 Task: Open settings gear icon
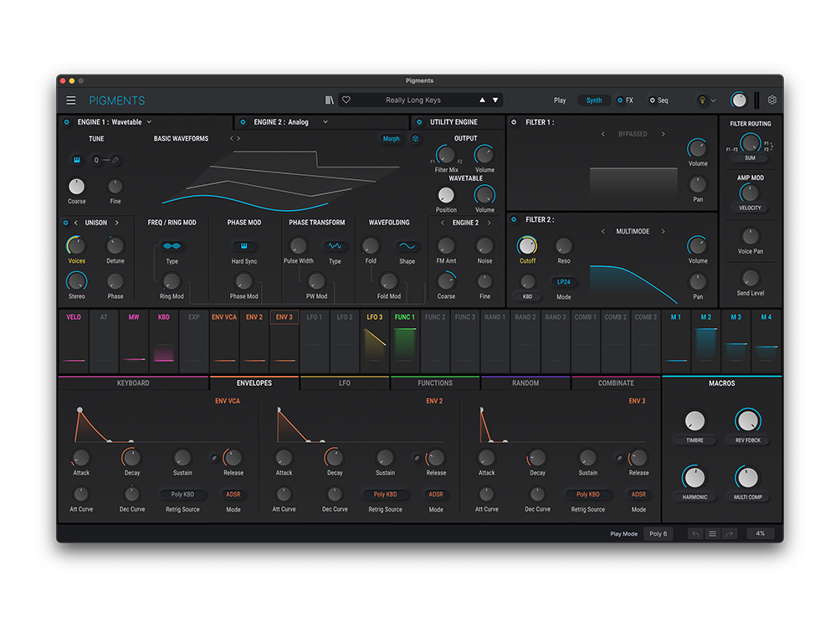pyautogui.click(x=772, y=100)
